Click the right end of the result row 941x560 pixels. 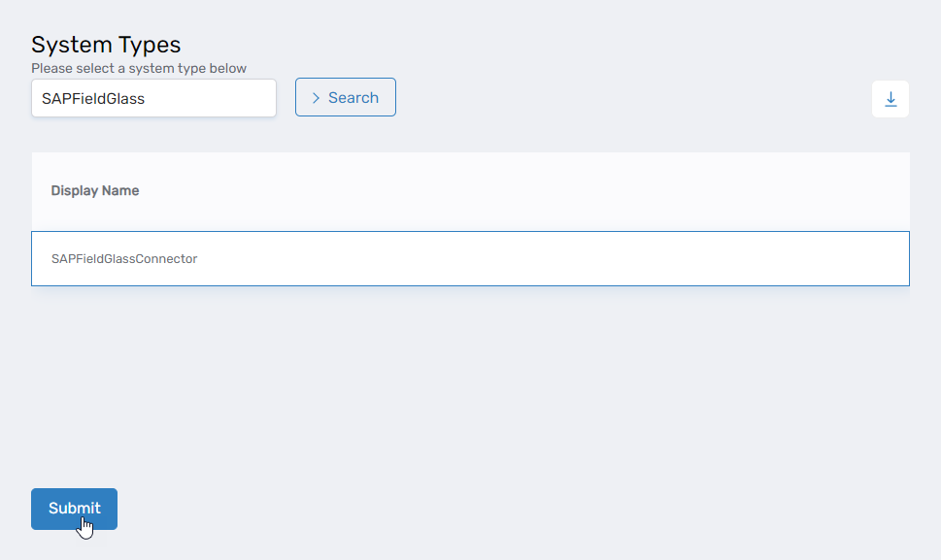874,259
